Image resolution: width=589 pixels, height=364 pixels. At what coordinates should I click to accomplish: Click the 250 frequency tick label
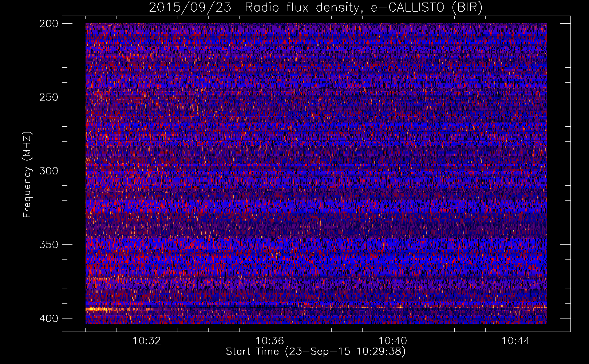click(x=48, y=97)
